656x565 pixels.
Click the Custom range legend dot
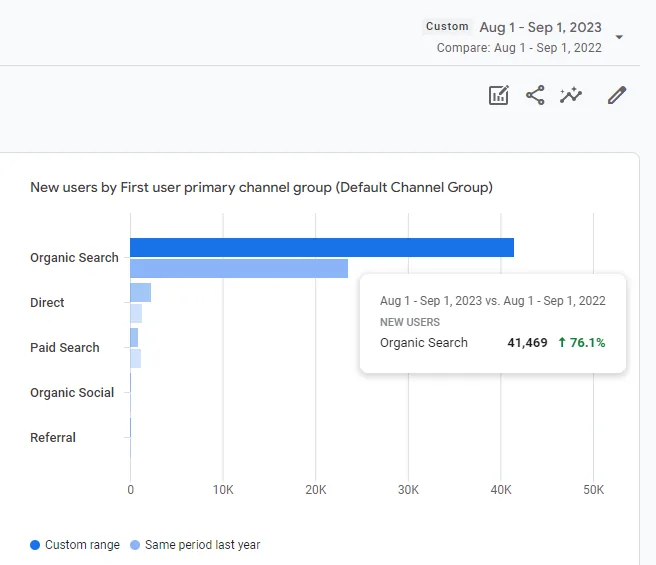tap(35, 545)
